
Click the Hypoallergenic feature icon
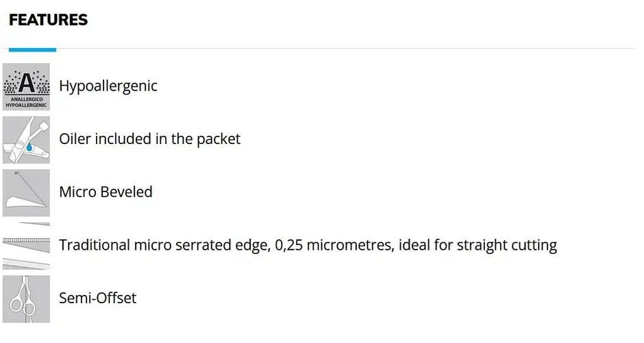26,86
